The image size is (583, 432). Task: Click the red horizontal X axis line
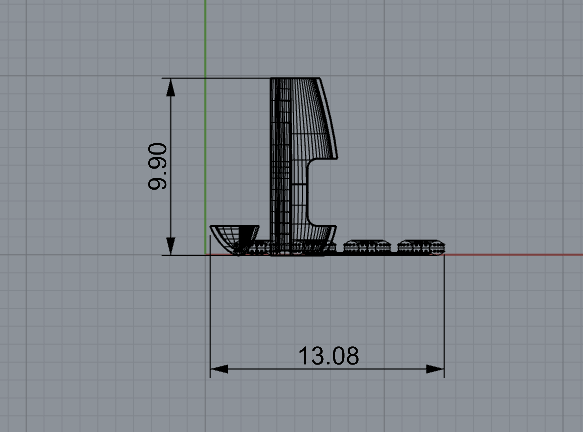513,255
